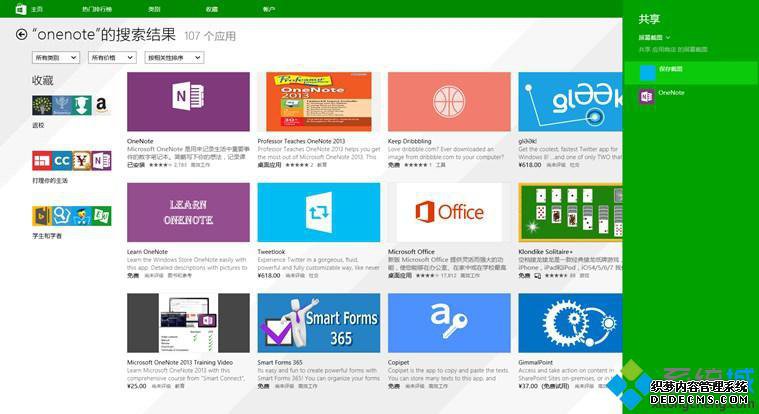The height and width of the screenshot is (414, 759).
Task: Open the 类别 categories tab
Action: (x=154, y=9)
